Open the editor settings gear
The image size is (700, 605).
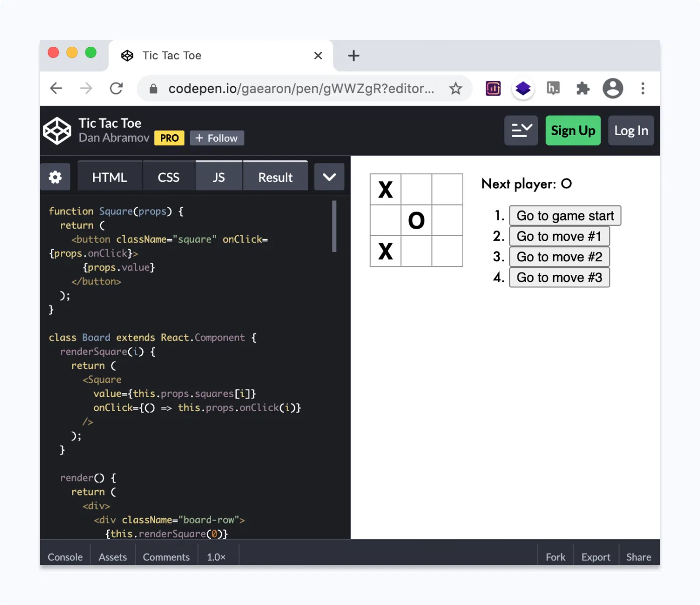[x=55, y=176]
